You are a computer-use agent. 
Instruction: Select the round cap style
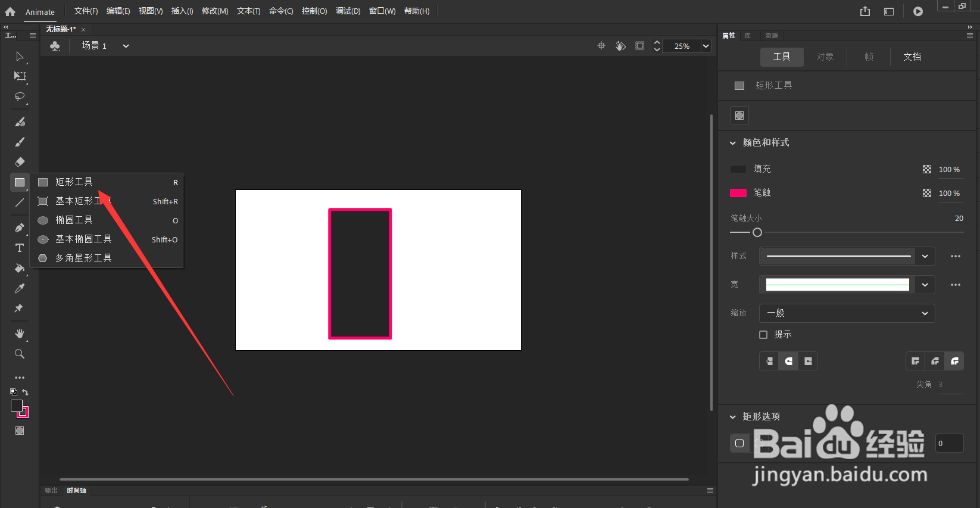click(x=789, y=361)
